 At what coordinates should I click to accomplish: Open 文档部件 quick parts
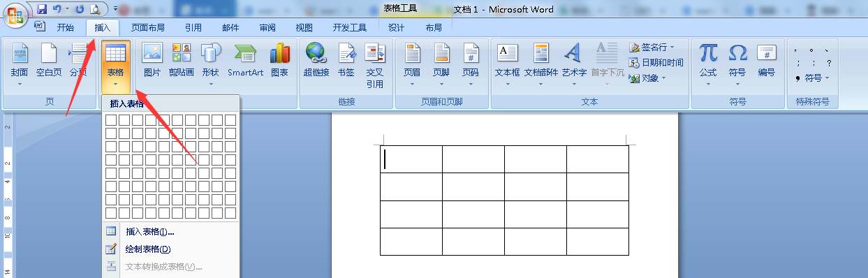click(541, 64)
